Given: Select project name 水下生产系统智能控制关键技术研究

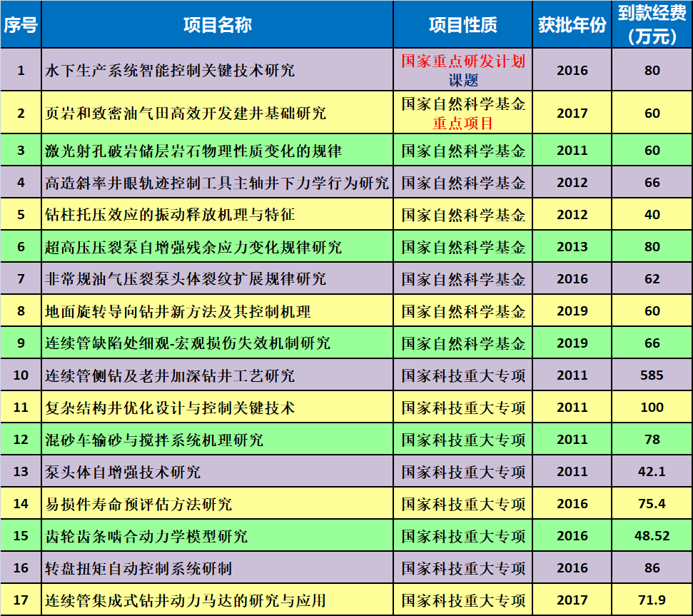Looking at the screenshot, I should 170,71.
